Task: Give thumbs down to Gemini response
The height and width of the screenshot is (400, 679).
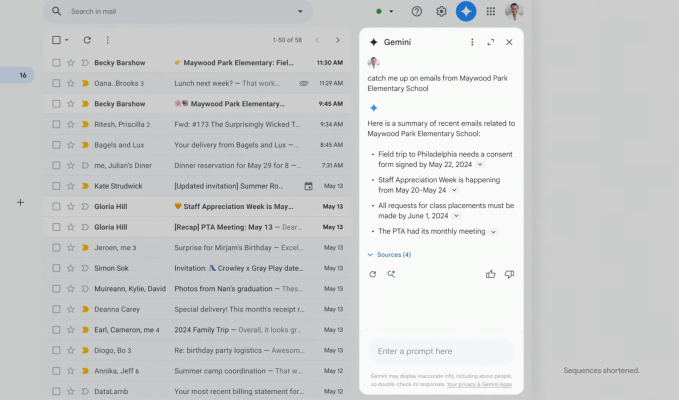Action: point(509,274)
